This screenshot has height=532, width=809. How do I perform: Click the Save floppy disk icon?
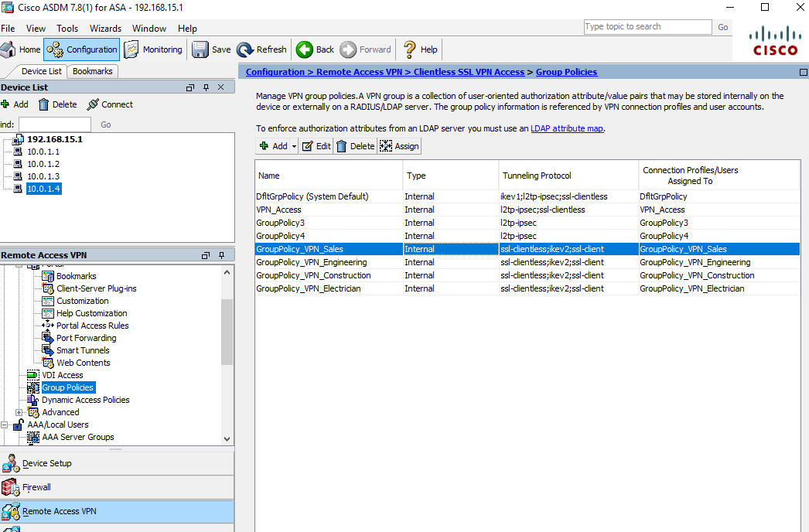200,49
